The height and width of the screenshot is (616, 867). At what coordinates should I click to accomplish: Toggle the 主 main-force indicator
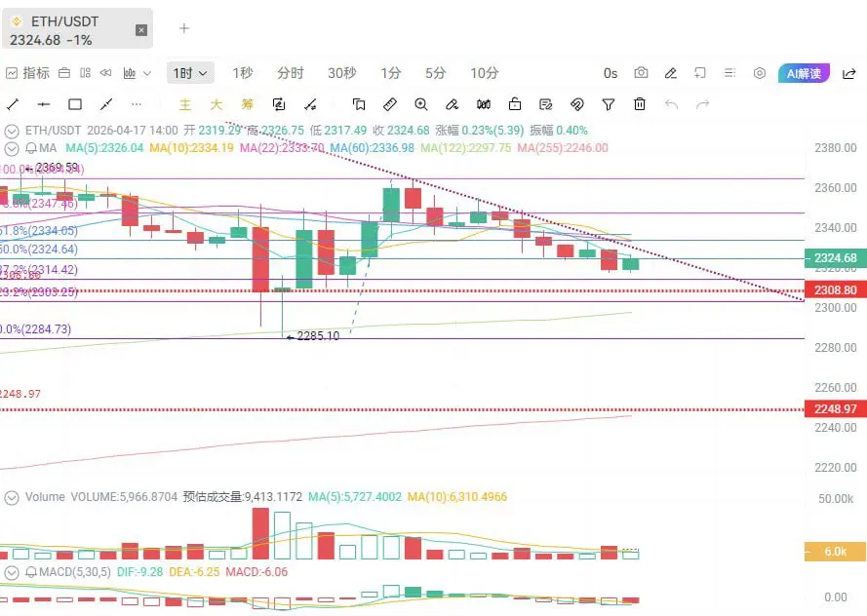point(185,104)
